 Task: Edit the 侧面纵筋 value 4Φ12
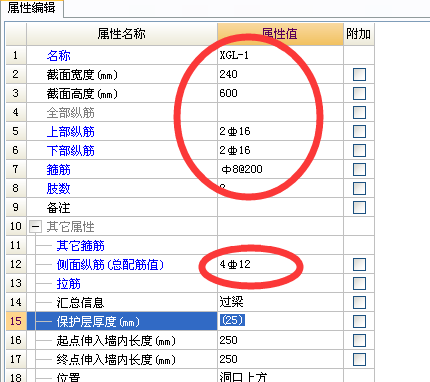tap(280, 264)
